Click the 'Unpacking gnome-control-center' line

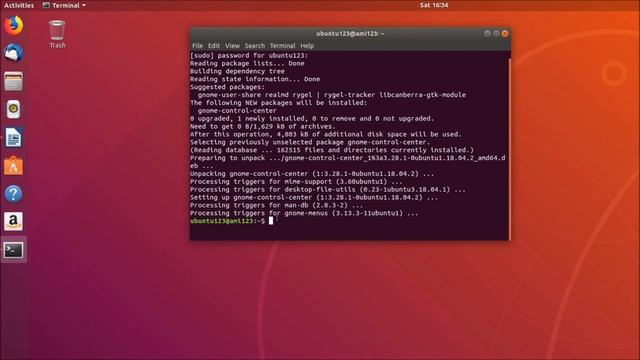(x=312, y=174)
